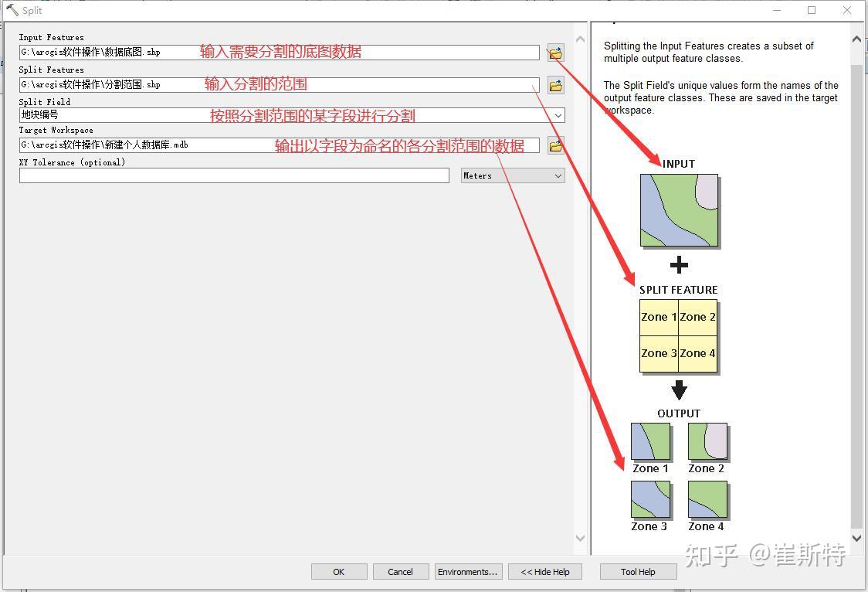Collapse the help panel with Hide Help
The image size is (868, 592).
pos(544,571)
